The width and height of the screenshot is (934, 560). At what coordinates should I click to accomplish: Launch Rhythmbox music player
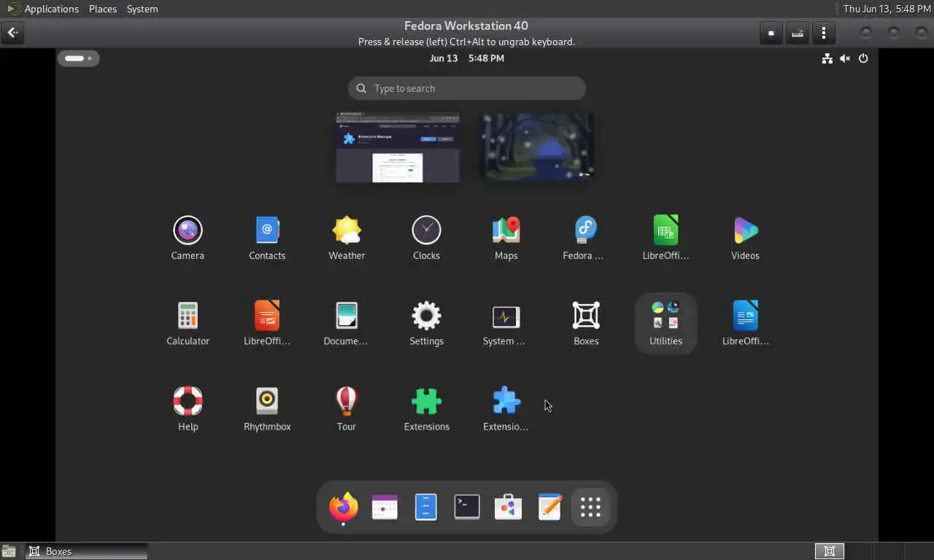(x=267, y=409)
